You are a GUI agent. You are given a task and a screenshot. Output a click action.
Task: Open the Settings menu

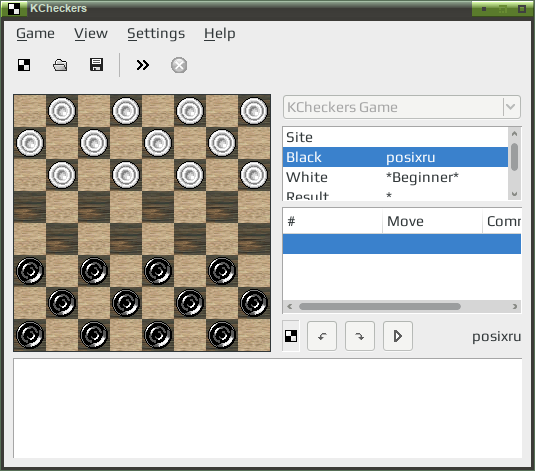point(156,33)
